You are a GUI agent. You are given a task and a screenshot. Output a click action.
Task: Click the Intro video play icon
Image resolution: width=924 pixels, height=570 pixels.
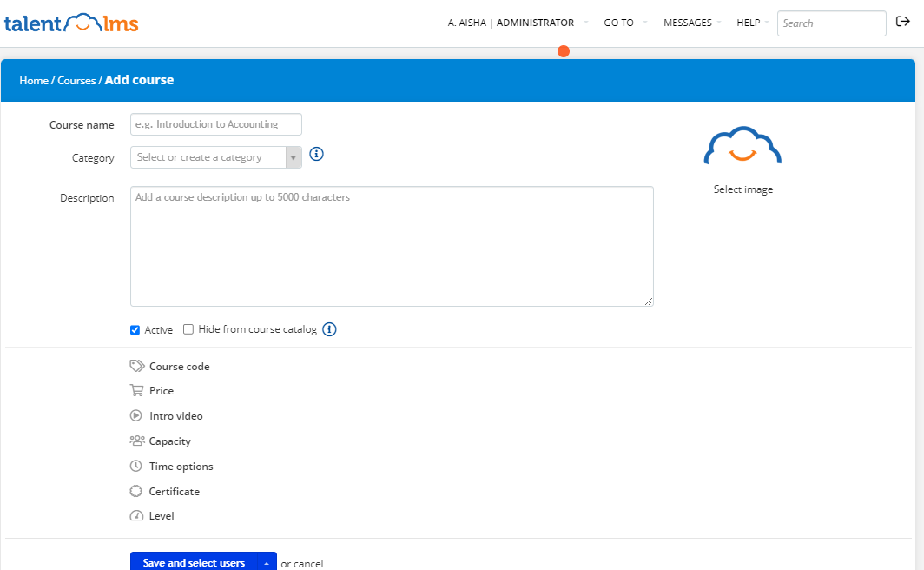(136, 415)
